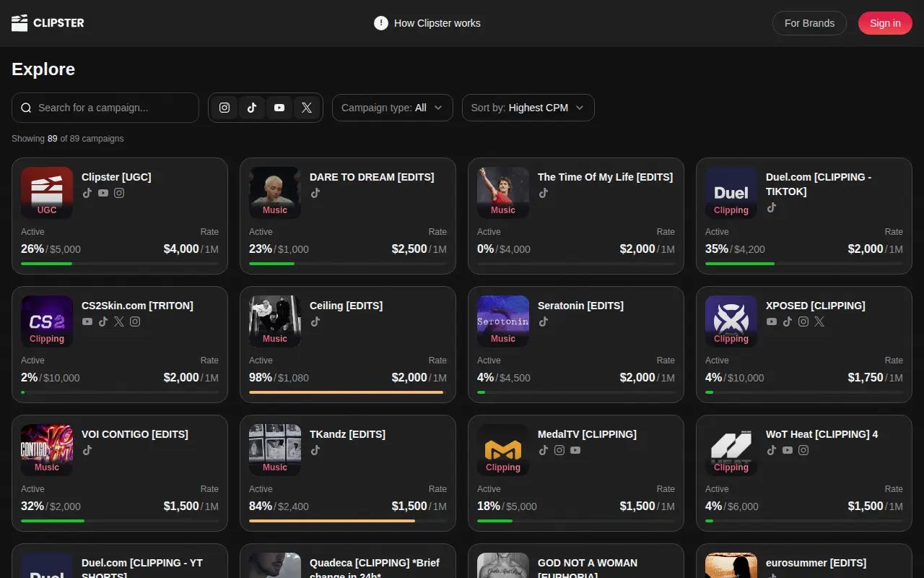Click the Sign in button
The width and height of the screenshot is (924, 578).
(885, 23)
